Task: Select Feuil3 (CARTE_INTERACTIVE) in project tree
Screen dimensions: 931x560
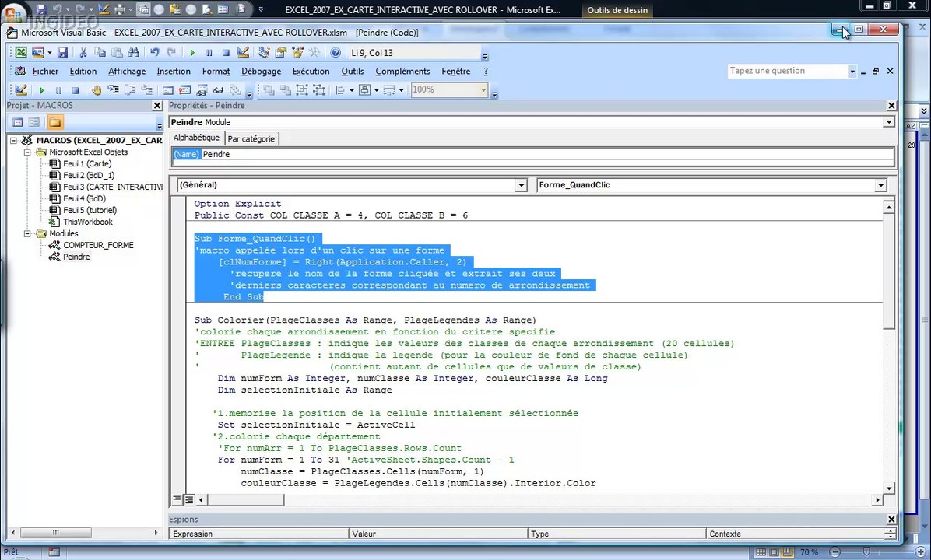Action: pos(112,187)
